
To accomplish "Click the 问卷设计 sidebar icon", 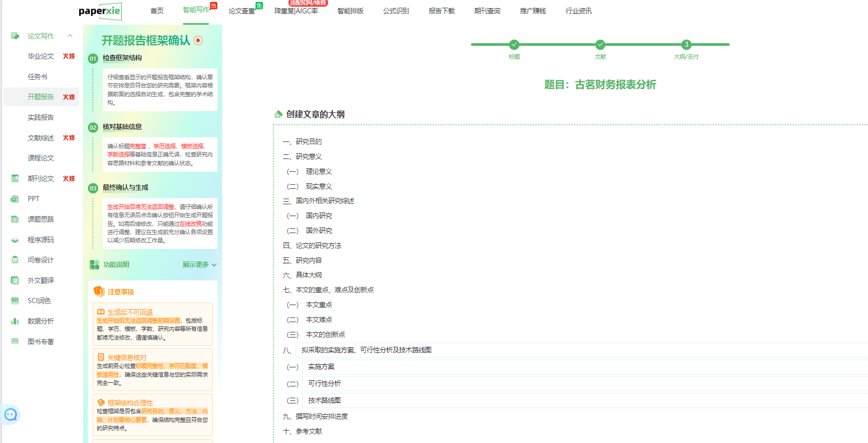I will point(15,260).
